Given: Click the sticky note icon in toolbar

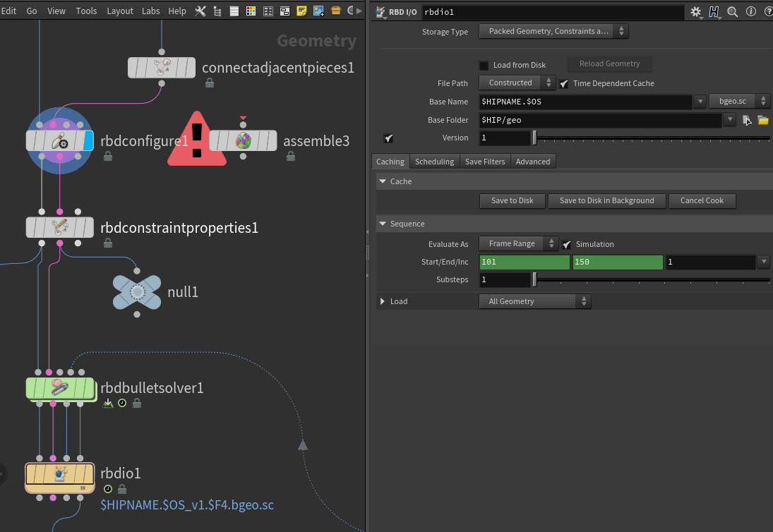Looking at the screenshot, I should (x=301, y=11).
